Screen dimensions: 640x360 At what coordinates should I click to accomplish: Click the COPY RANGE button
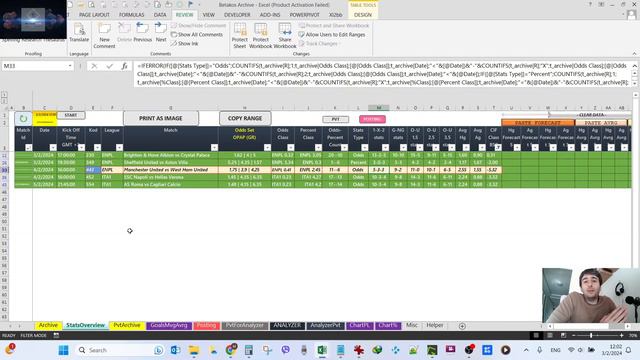[245, 118]
